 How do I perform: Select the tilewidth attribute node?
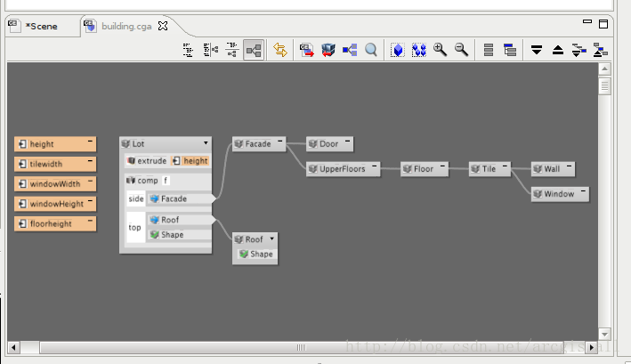55,164
